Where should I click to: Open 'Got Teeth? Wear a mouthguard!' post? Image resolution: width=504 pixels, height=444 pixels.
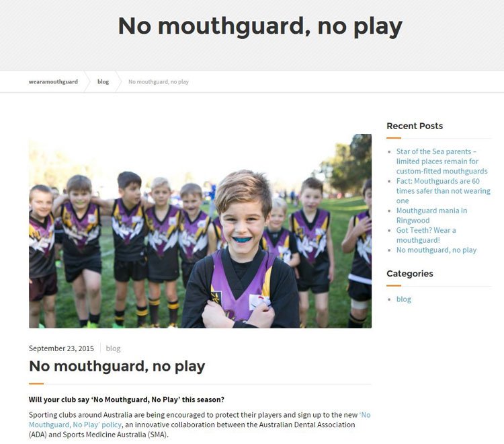426,235
